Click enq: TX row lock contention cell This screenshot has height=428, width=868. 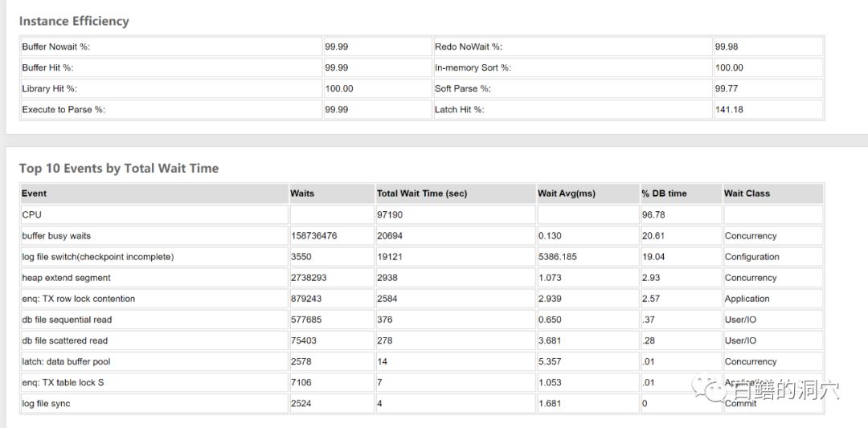pyautogui.click(x=79, y=299)
